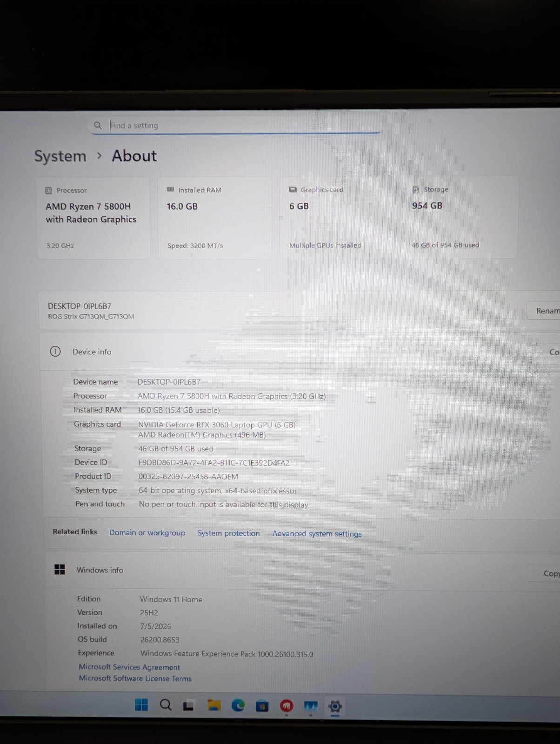The image size is (560, 744).
Task: Click the search magnifier icon in settings
Action: (98, 125)
